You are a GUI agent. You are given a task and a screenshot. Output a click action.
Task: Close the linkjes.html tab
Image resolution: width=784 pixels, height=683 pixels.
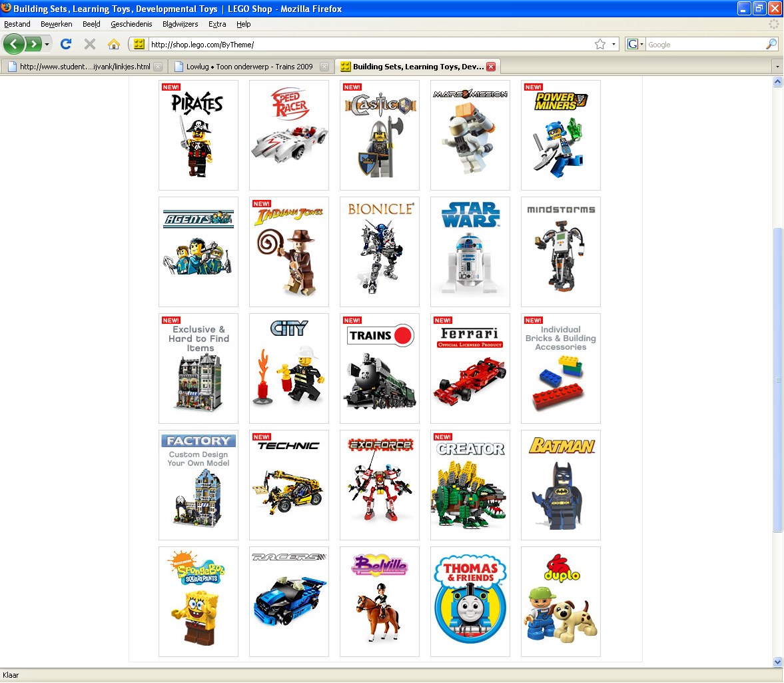pyautogui.click(x=158, y=67)
